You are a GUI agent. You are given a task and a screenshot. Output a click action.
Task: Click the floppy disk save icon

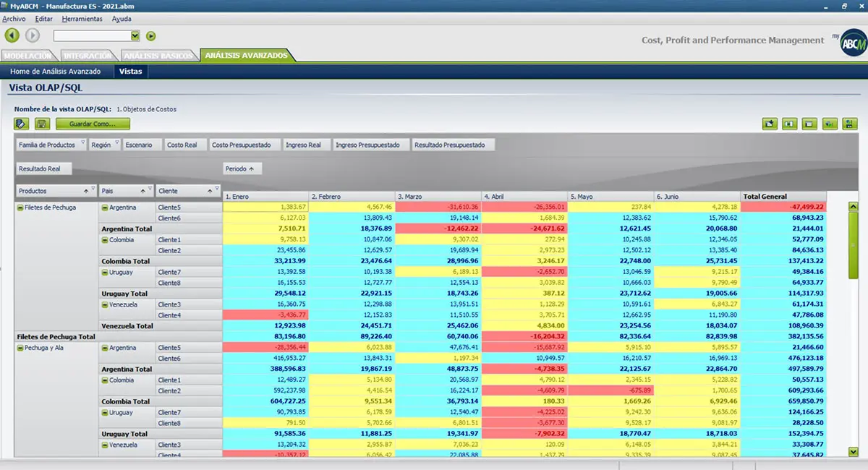click(x=42, y=124)
